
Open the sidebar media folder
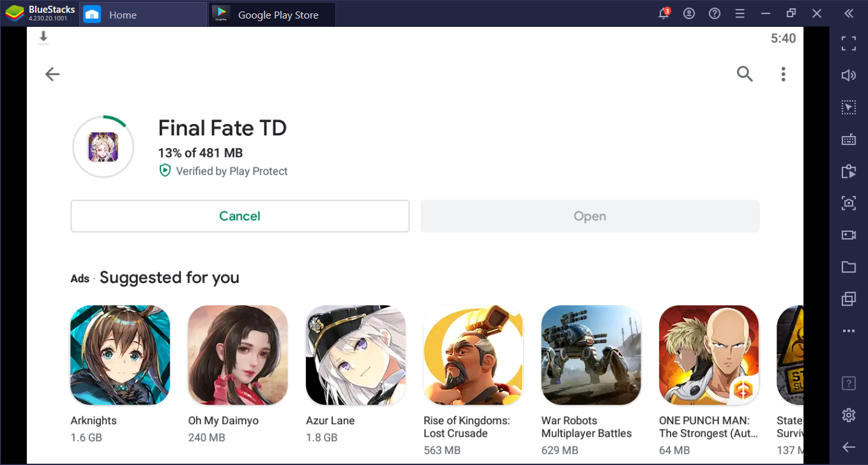click(x=848, y=267)
